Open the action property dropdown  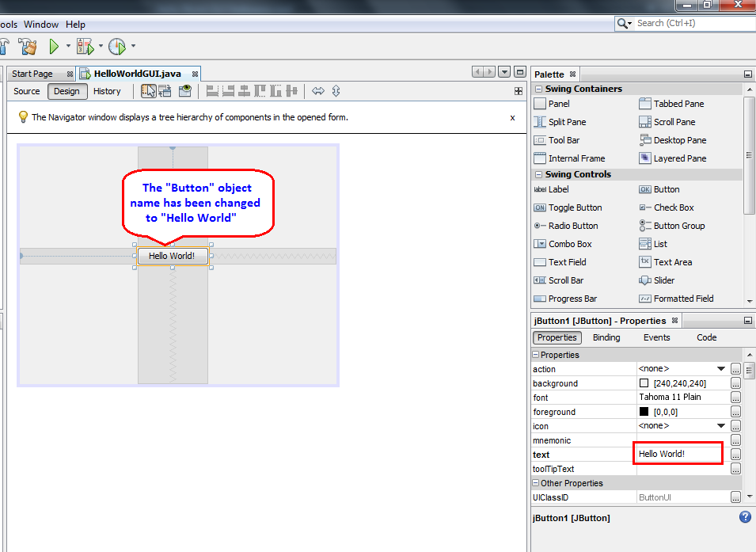click(x=720, y=368)
